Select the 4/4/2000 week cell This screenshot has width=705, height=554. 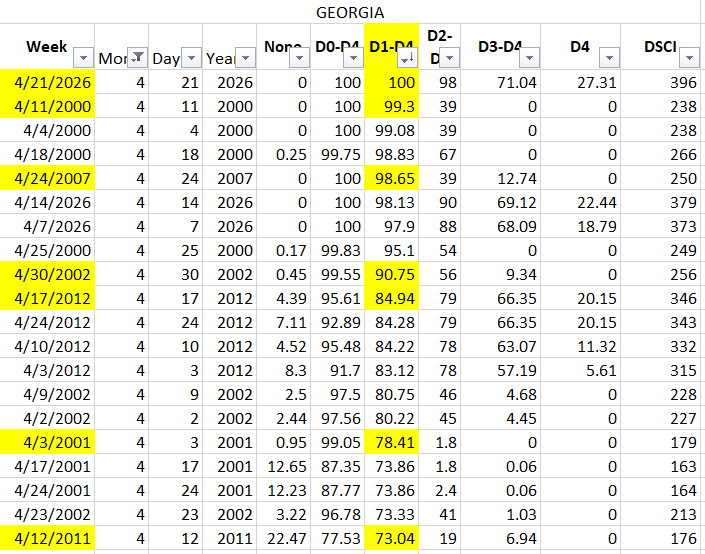pos(47,130)
